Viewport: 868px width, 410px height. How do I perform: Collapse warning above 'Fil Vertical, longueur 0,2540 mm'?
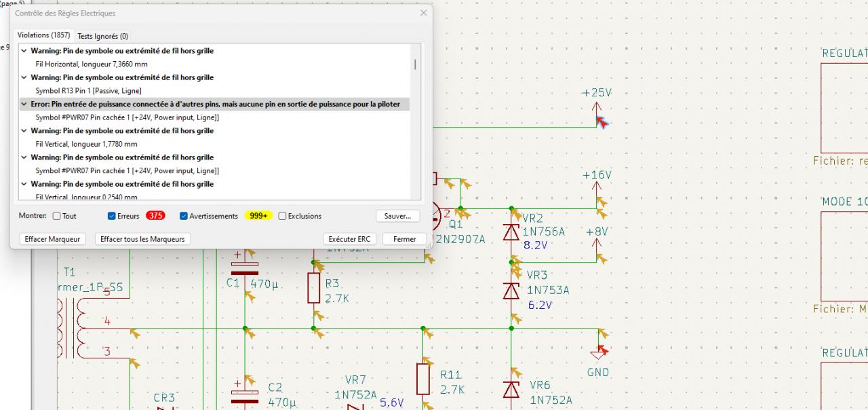[x=25, y=184]
